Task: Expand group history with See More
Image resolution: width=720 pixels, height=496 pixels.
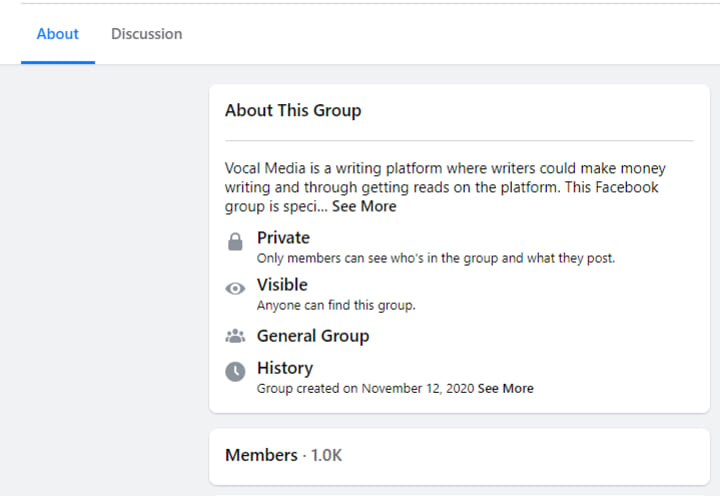Action: (x=505, y=388)
